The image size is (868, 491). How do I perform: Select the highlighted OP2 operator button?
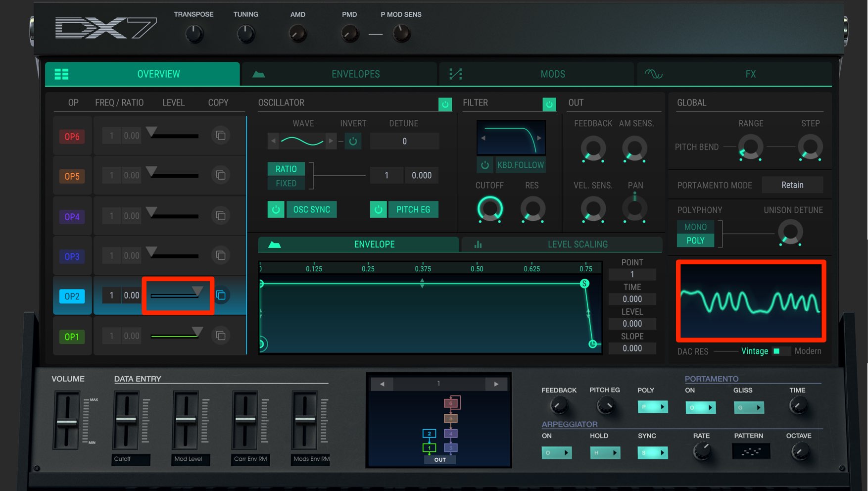[72, 296]
